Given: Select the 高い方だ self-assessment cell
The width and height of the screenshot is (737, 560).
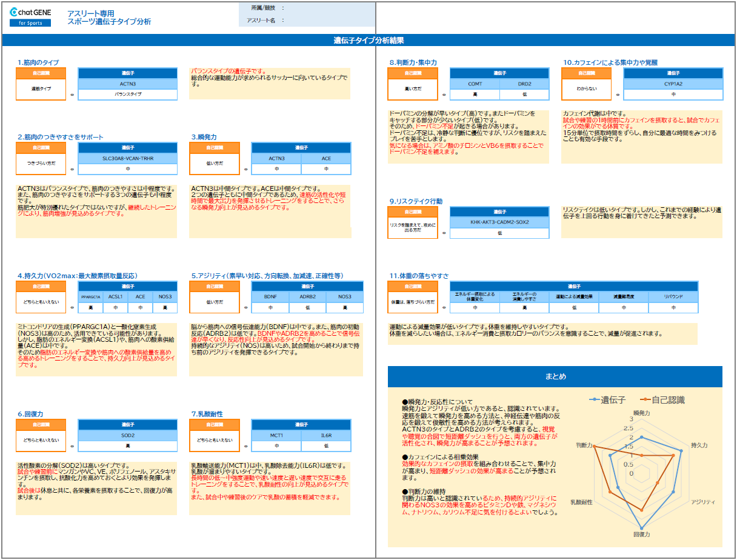Looking at the screenshot, I should click(413, 88).
